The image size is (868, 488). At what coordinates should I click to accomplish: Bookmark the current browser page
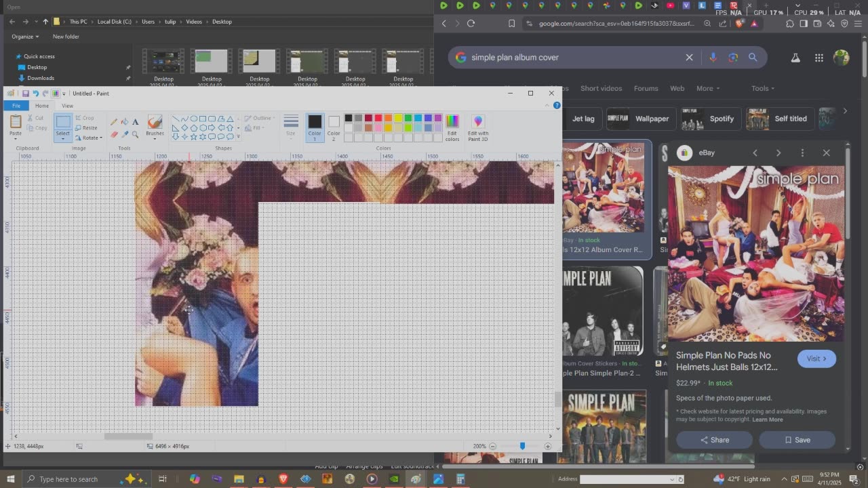(x=512, y=23)
